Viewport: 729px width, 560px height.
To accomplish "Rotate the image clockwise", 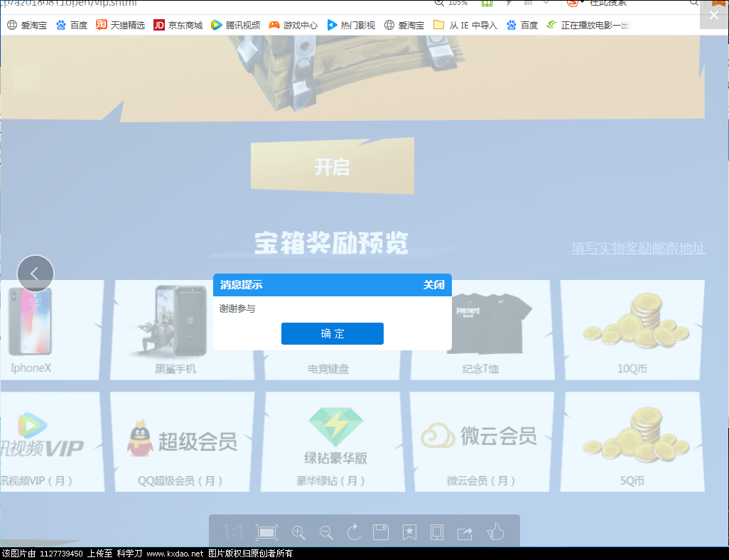I will pyautogui.click(x=354, y=532).
